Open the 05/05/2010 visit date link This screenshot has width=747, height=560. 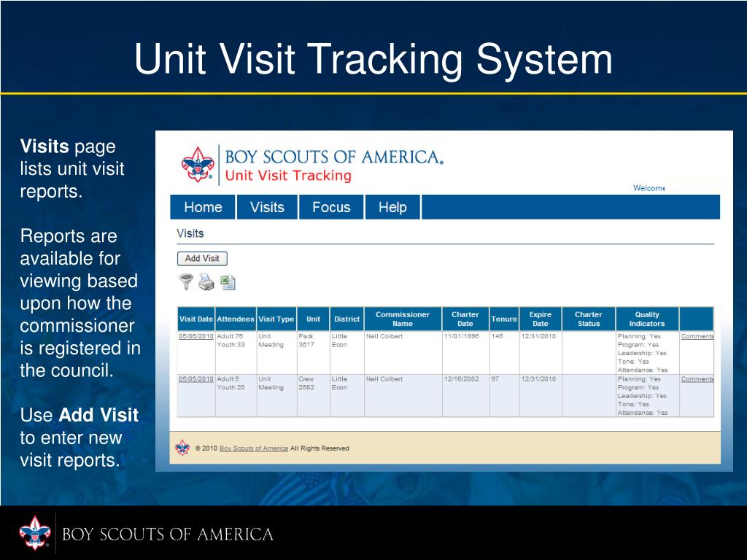tap(196, 379)
